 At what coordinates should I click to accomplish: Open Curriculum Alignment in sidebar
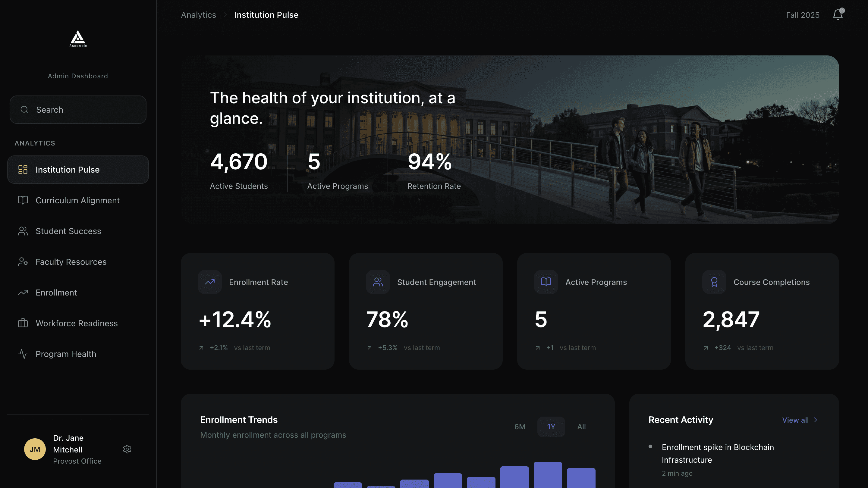point(77,200)
